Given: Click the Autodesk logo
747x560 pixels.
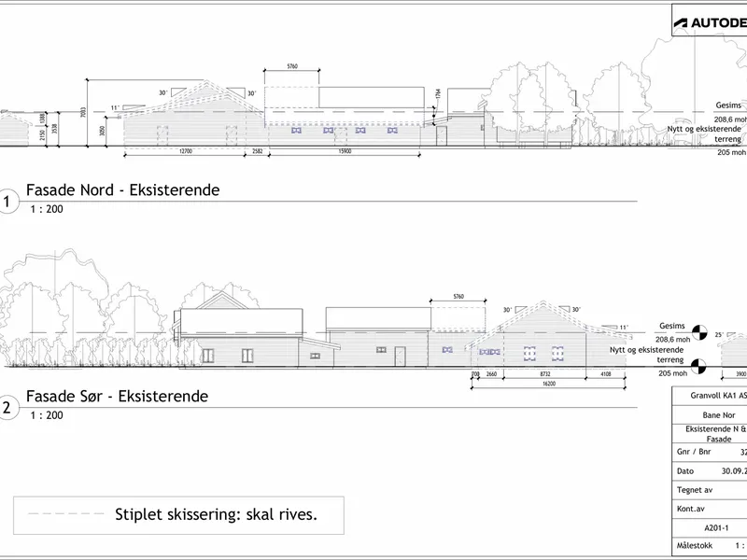Looking at the screenshot, I should pos(710,22).
